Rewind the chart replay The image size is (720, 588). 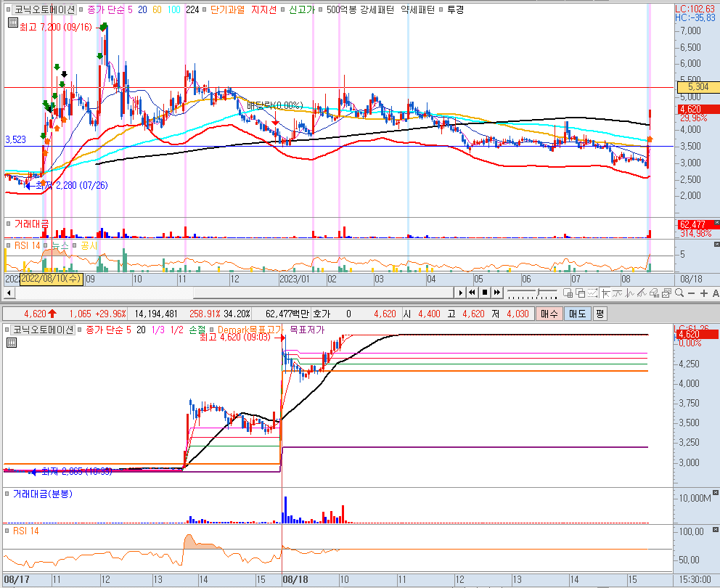coord(472,292)
